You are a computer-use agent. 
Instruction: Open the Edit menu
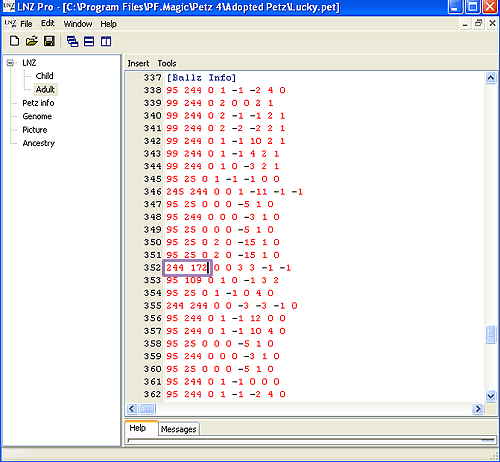(48, 23)
